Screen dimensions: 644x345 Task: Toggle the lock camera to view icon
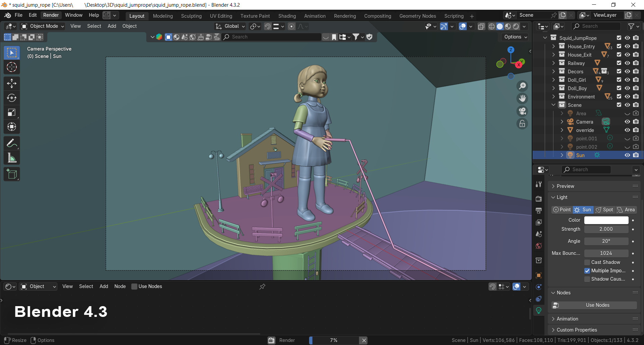click(522, 124)
